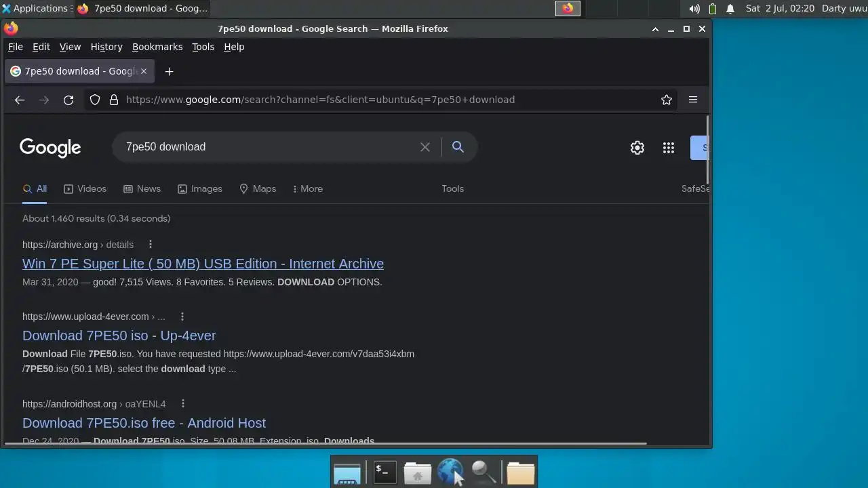Bookmark this page with the star
This screenshot has width=868, height=488.
pos(667,100)
